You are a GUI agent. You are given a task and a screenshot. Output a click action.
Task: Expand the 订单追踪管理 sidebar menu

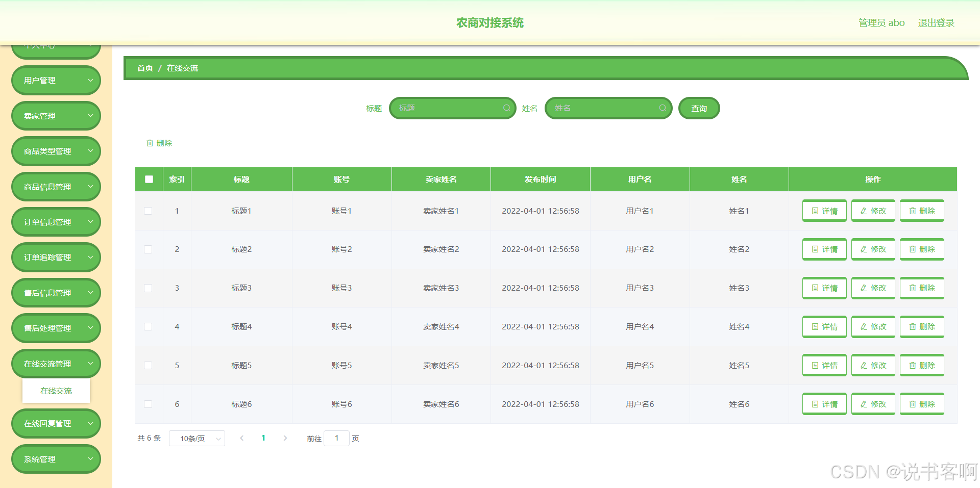coord(56,258)
